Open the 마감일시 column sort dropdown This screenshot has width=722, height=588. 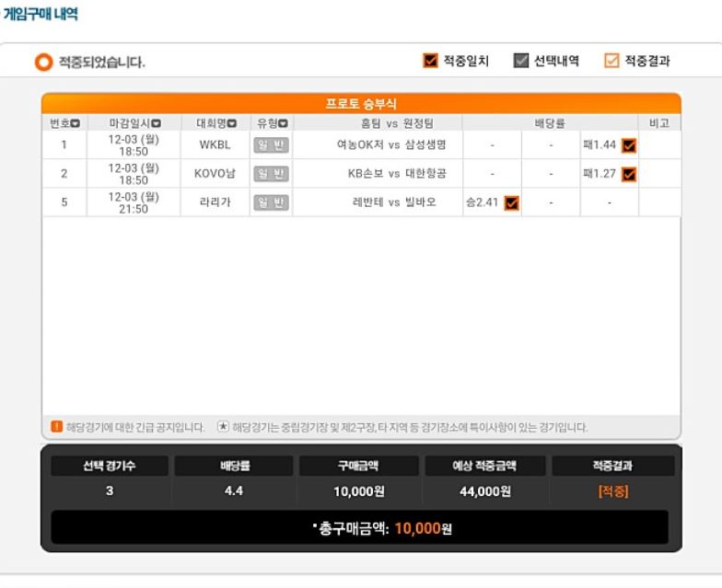tap(157, 123)
